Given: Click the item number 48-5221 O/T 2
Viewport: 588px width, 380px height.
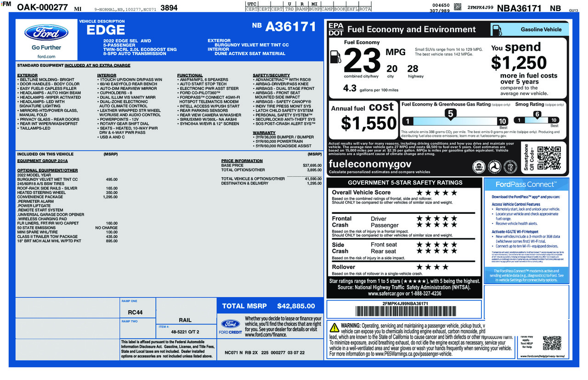Looking at the screenshot, I should click(185, 331).
